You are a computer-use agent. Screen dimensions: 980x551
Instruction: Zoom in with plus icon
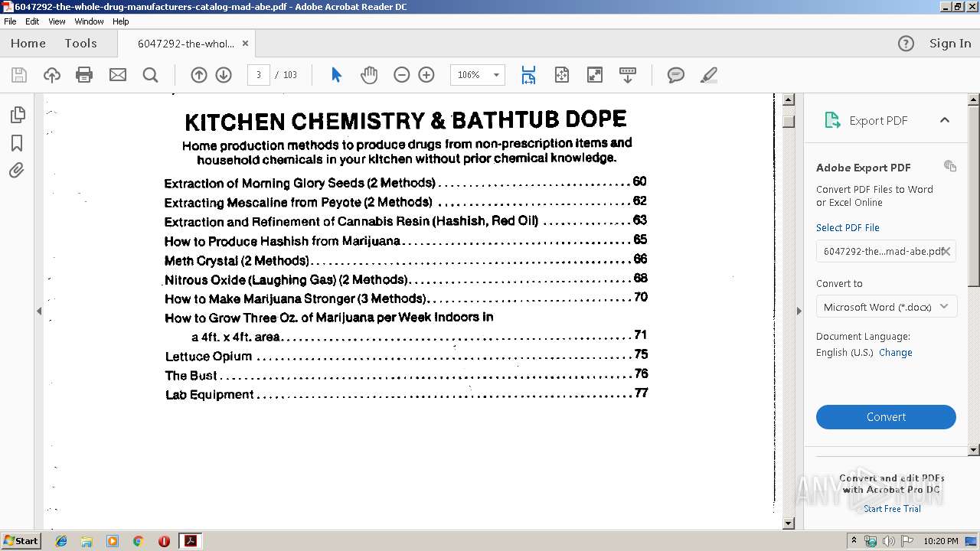click(x=426, y=75)
